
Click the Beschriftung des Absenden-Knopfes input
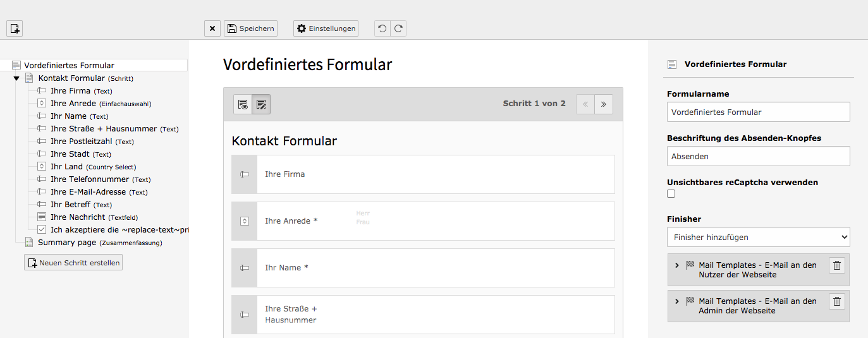pos(759,156)
